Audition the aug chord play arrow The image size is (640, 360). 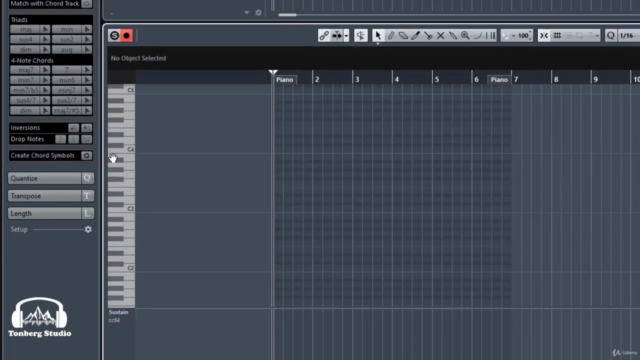click(x=87, y=49)
